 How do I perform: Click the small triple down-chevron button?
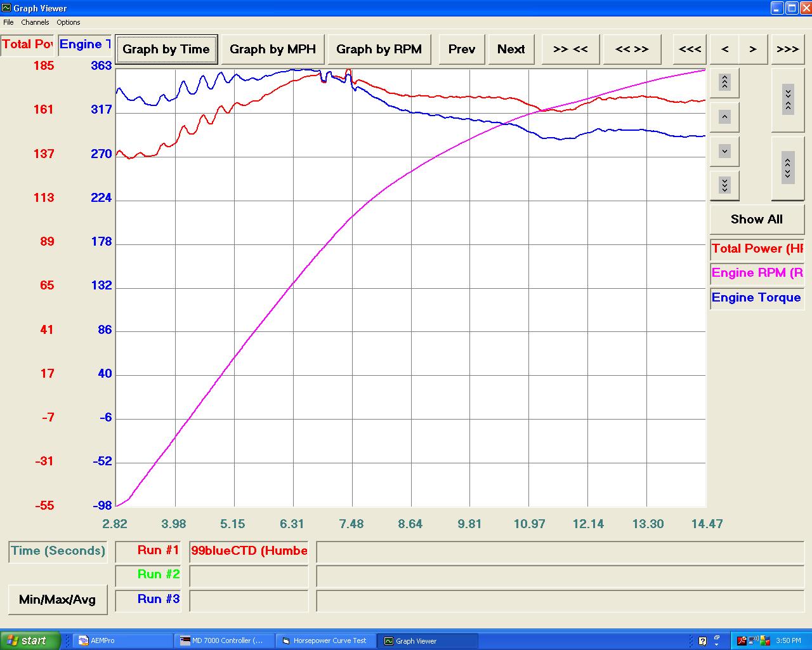point(724,185)
